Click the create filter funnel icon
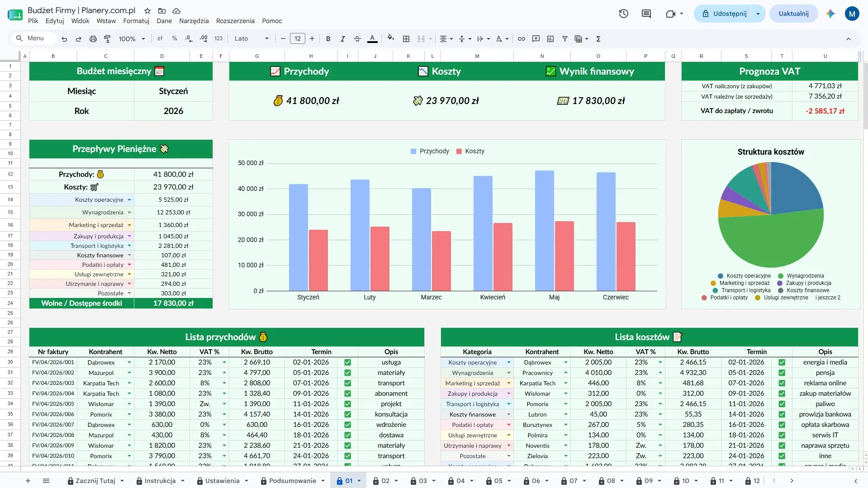 coord(565,39)
